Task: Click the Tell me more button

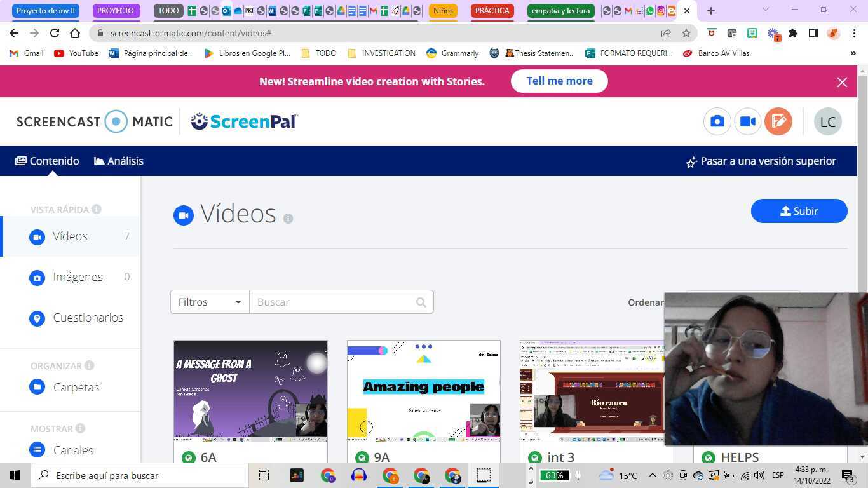Action: 559,81
